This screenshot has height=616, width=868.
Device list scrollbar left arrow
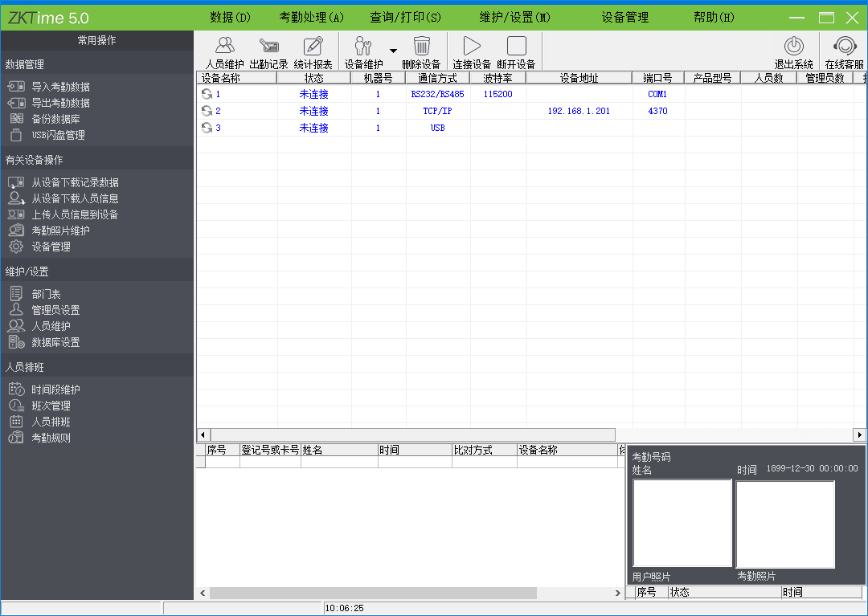click(x=203, y=434)
